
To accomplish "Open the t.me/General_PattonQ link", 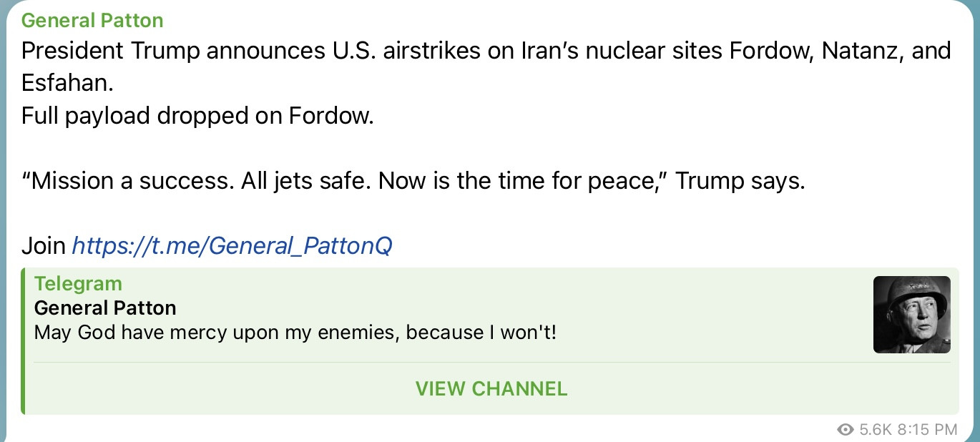I will (x=232, y=246).
